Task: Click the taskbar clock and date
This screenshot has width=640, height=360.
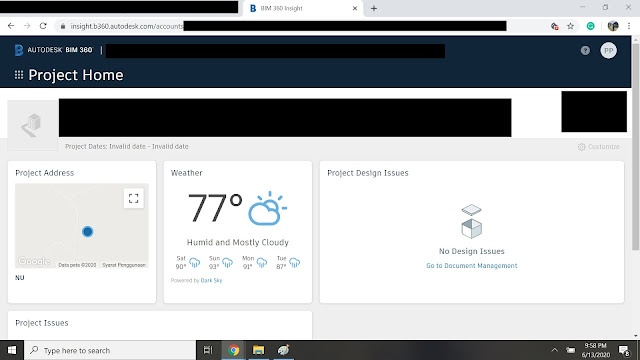Action: [596, 350]
